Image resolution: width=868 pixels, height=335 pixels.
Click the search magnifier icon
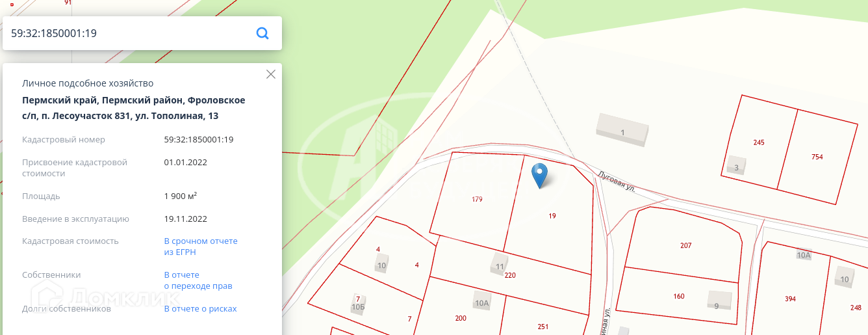[x=262, y=33]
